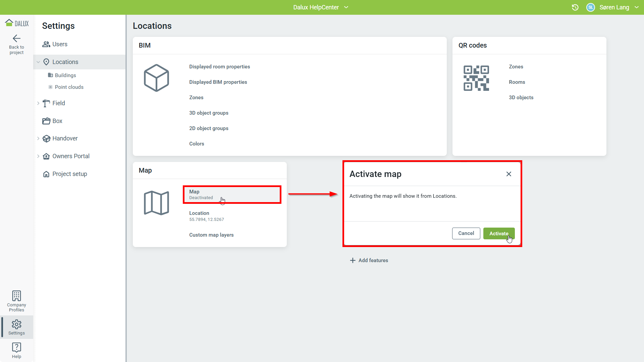Open Project setup in settings menu
644x362 pixels.
(x=69, y=174)
